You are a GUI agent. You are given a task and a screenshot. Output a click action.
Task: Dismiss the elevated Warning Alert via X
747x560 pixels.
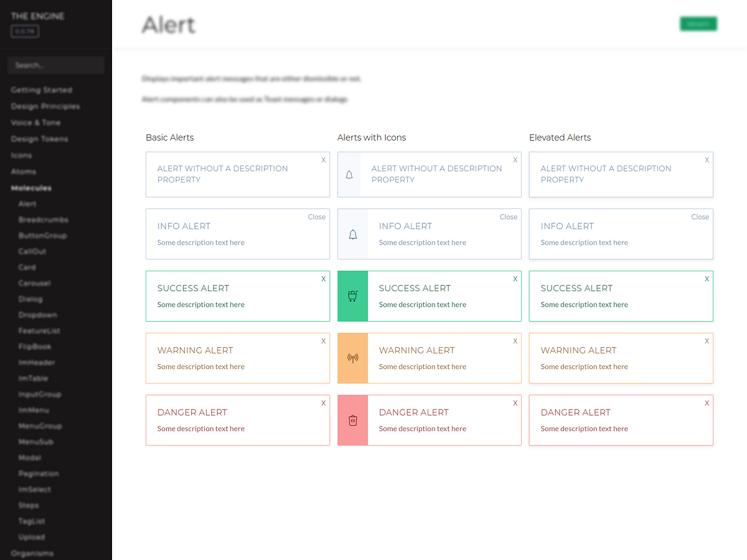pos(707,341)
